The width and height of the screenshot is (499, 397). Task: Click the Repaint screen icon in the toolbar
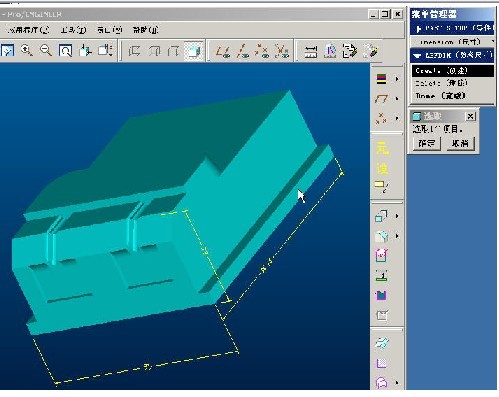pyautogui.click(x=7, y=51)
